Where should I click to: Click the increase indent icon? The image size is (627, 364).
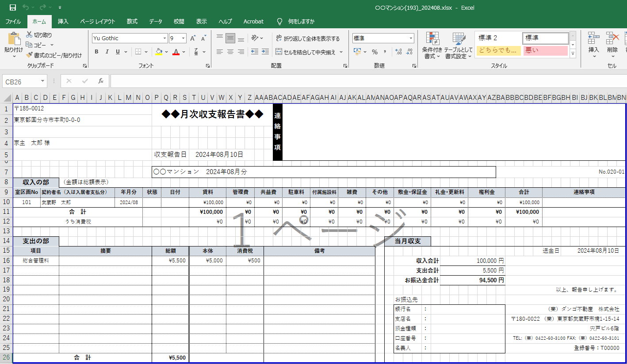click(265, 52)
